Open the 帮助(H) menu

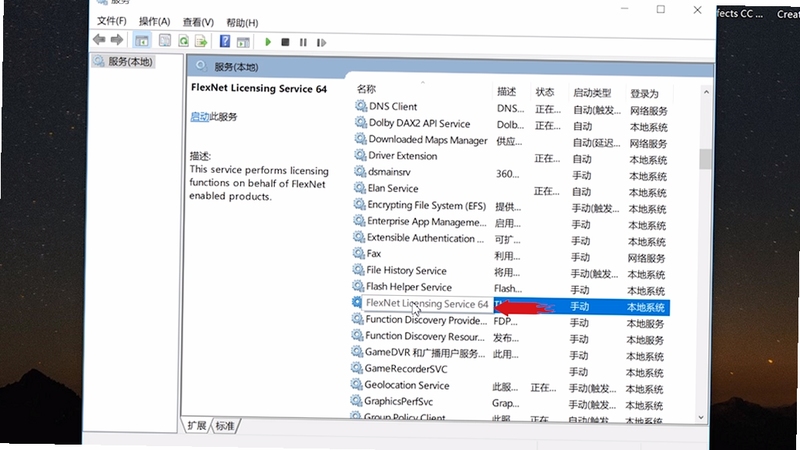(x=242, y=23)
